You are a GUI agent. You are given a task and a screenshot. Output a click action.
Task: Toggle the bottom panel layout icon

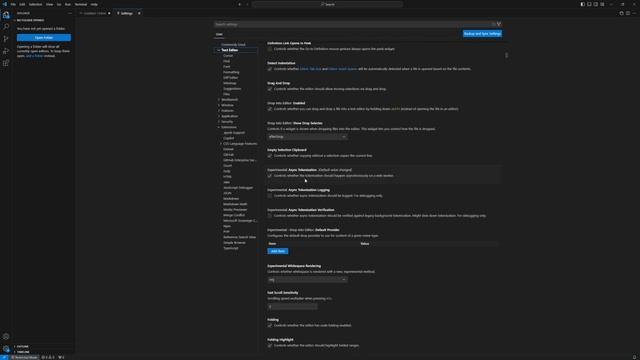tap(589, 4)
